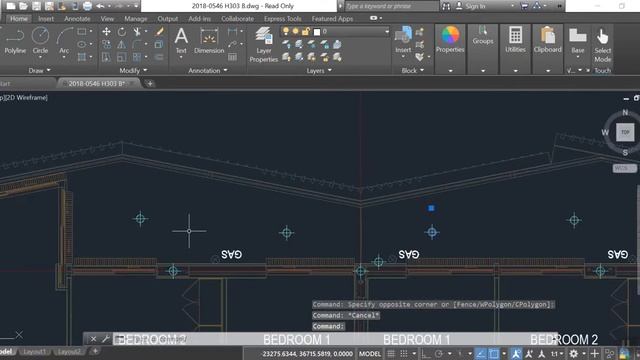This screenshot has width=640, height=360.
Task: Open Layer Properties manager
Action: (x=264, y=44)
